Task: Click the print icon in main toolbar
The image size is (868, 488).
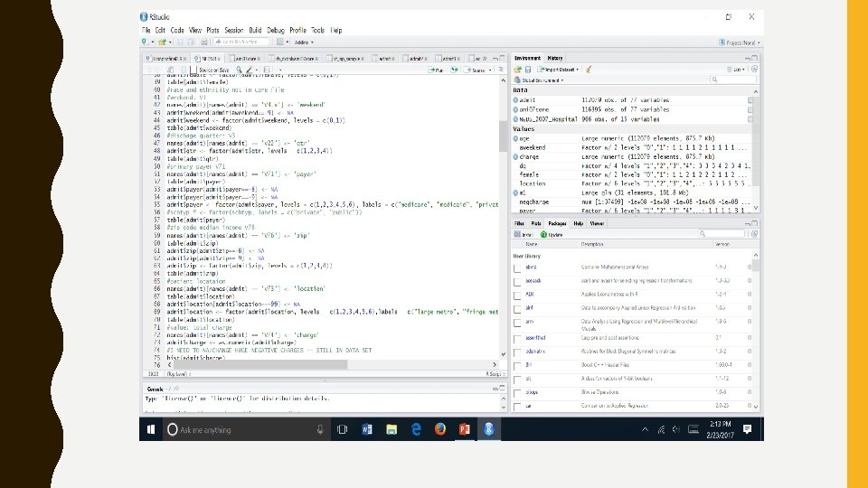Action: point(204,42)
